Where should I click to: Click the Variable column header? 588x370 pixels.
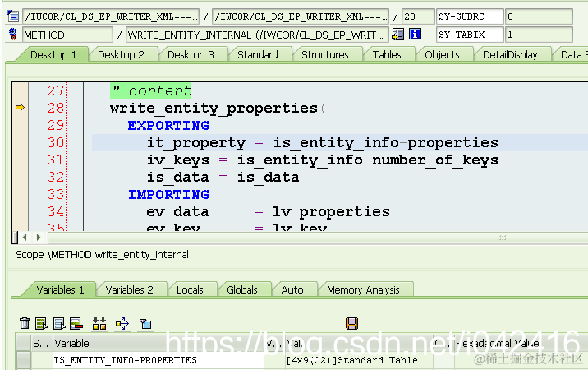coord(158,343)
